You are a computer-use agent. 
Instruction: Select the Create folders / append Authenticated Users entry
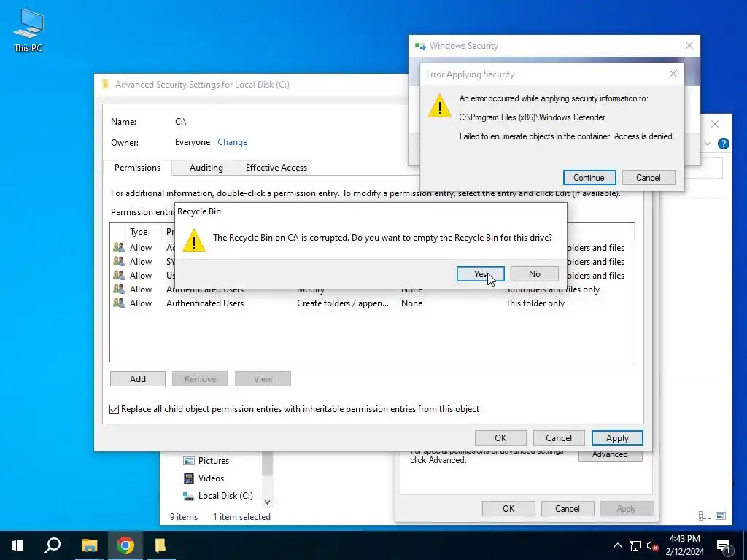coord(371,303)
